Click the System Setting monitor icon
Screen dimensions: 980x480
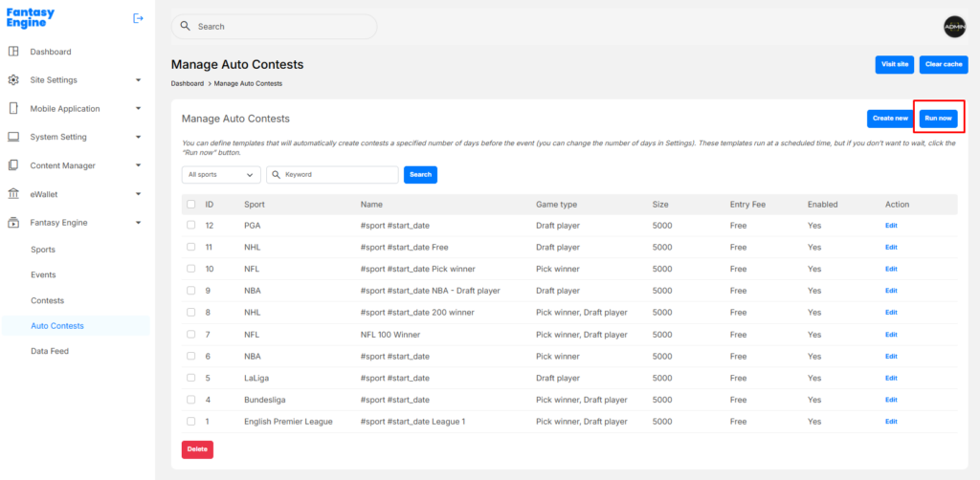[x=13, y=137]
